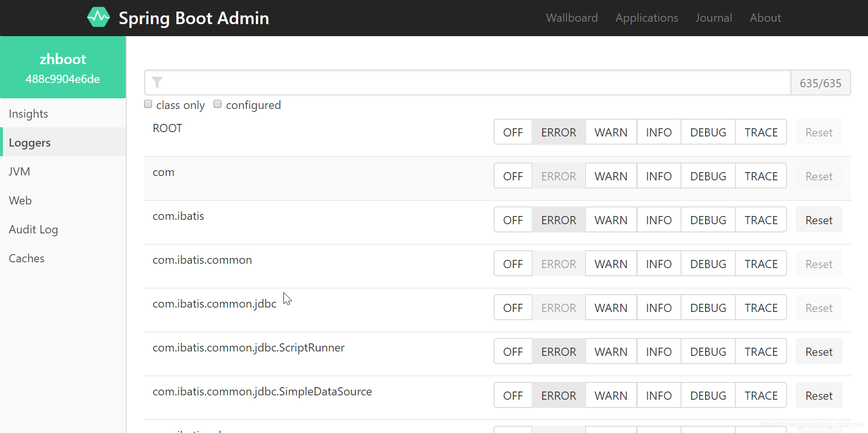Click the 635/635 logger count
The width and height of the screenshot is (868, 433).
click(820, 83)
